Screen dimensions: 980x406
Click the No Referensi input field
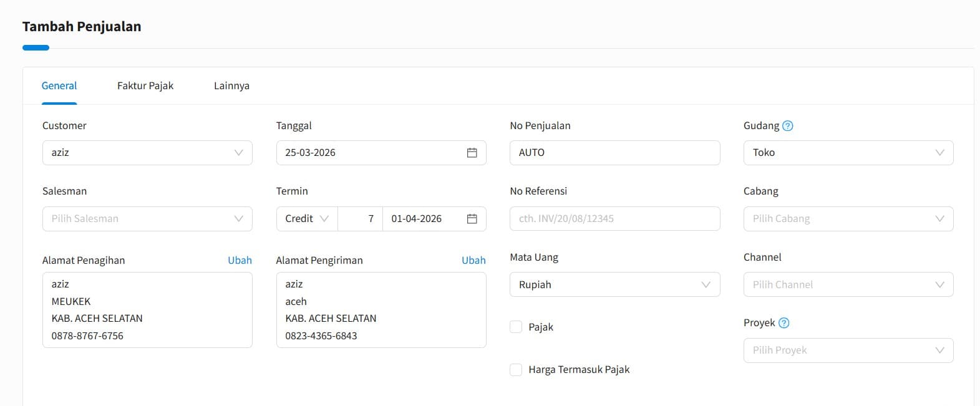coord(614,219)
